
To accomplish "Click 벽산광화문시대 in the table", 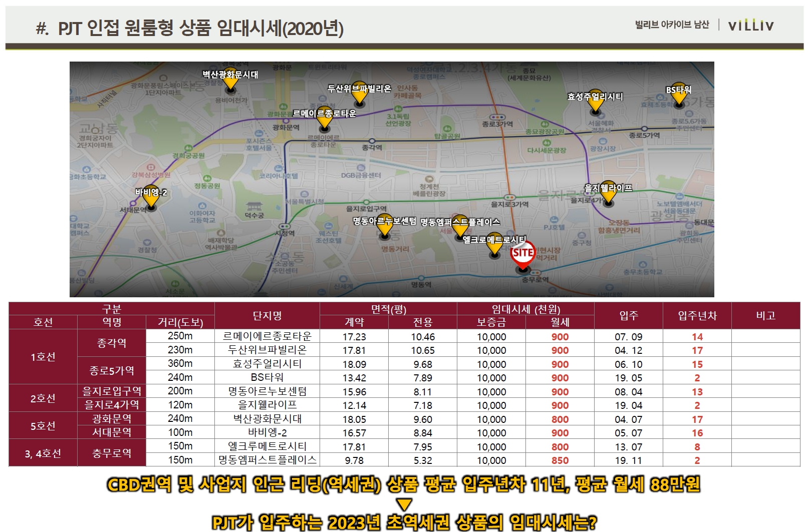I will [267, 419].
